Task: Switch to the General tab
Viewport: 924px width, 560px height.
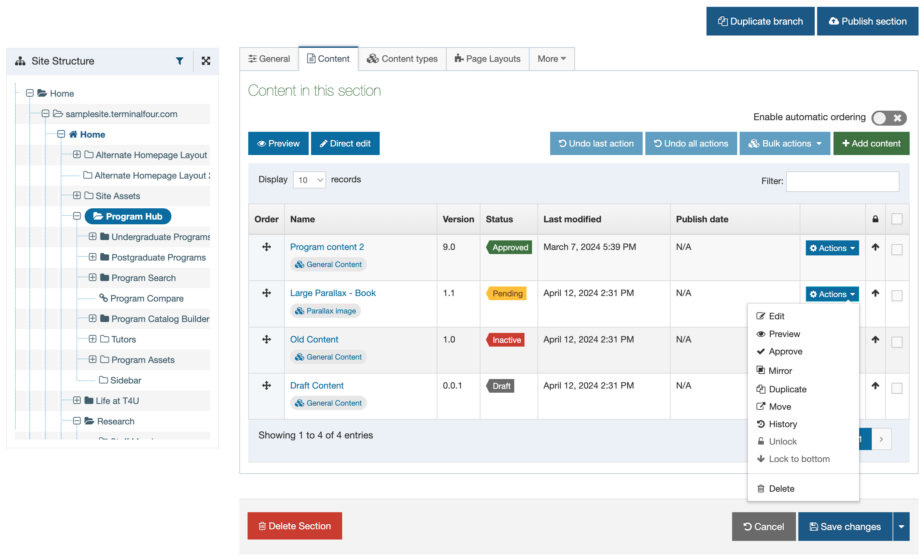Action: coord(269,59)
